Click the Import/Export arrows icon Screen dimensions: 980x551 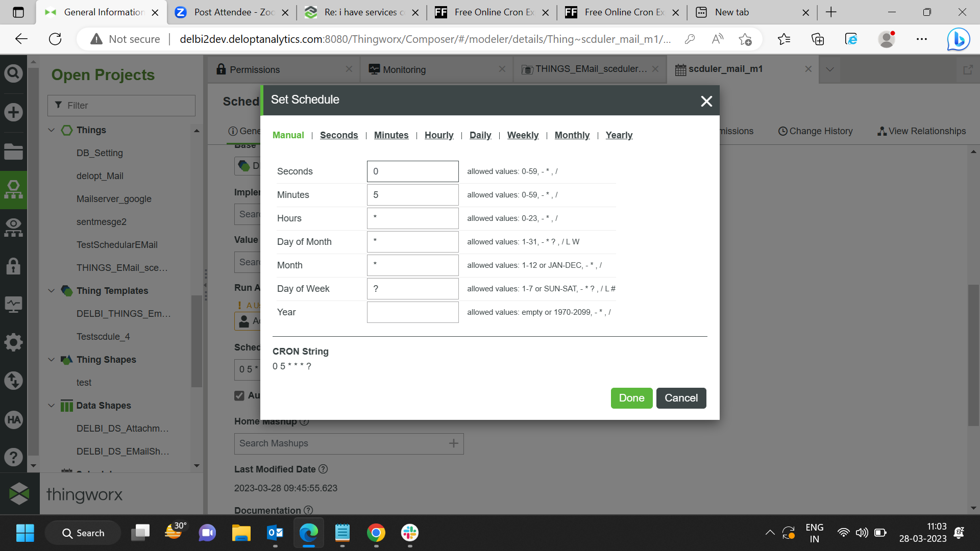coord(13,381)
